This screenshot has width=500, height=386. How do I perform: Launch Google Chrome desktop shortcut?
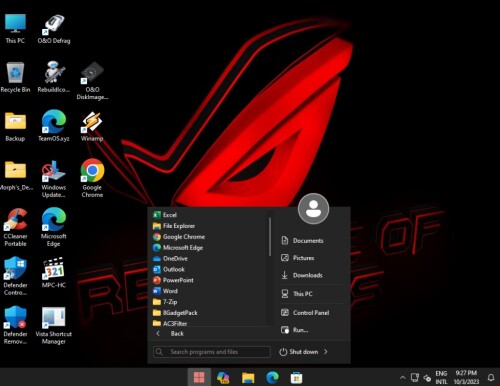pos(92,178)
